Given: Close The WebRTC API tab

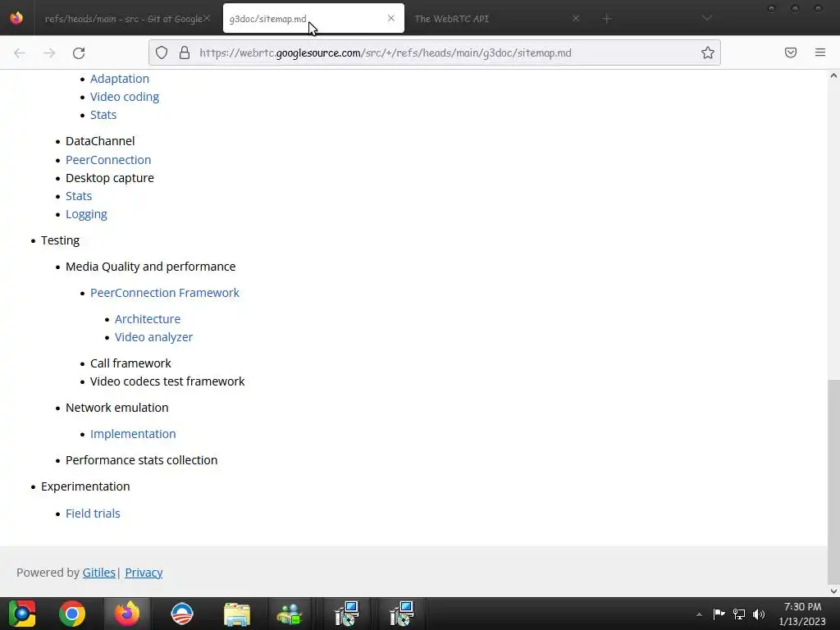Looking at the screenshot, I should tap(576, 18).
